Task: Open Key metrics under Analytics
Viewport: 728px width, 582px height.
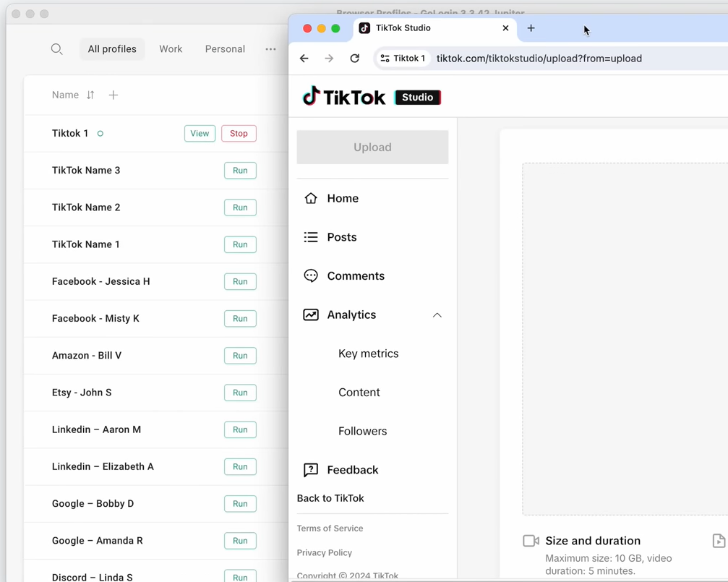Action: 369,354
